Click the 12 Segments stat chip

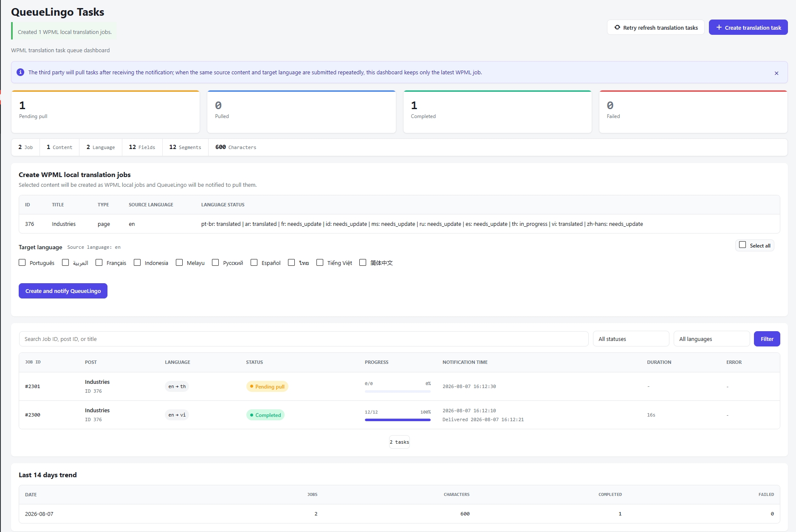[x=185, y=147]
